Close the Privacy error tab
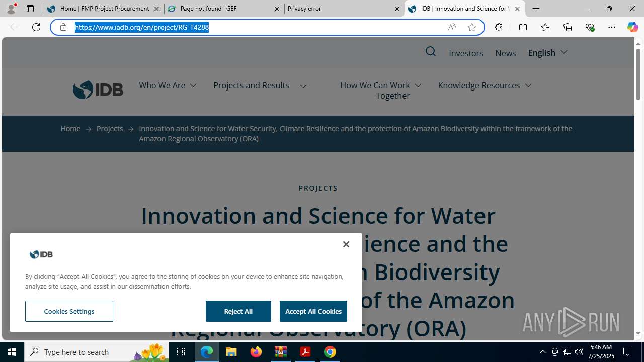Image resolution: width=644 pixels, height=362 pixels. (397, 9)
